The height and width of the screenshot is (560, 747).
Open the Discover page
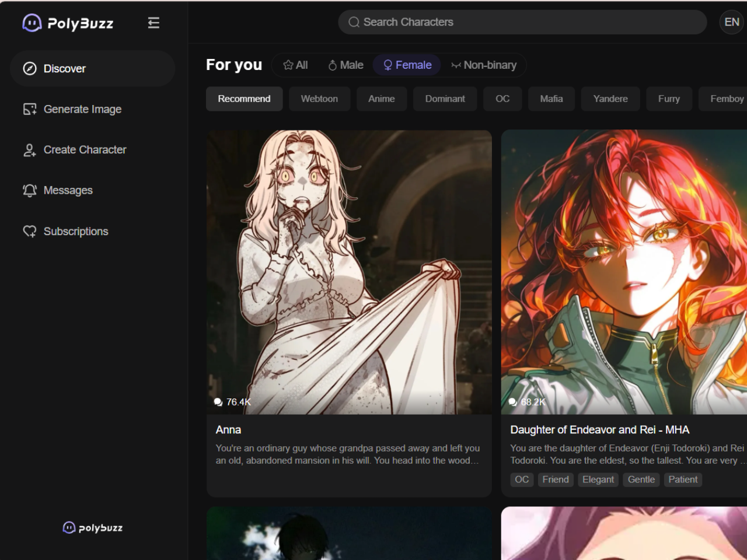click(93, 69)
